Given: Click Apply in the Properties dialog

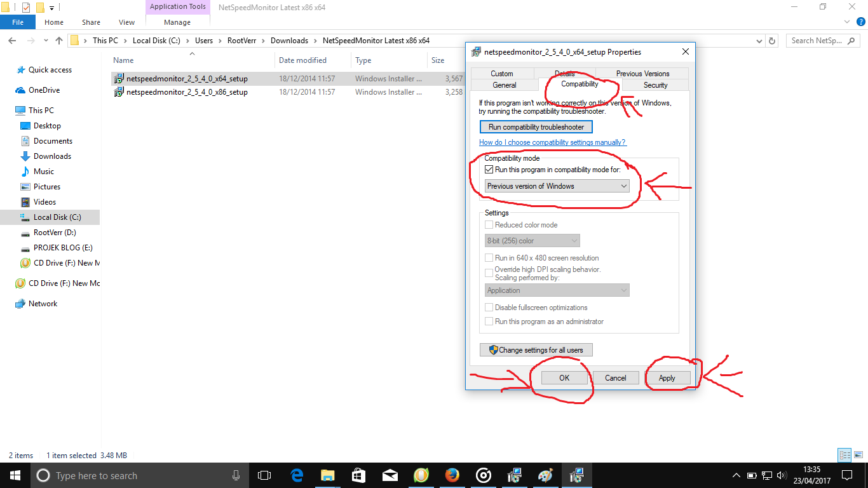Looking at the screenshot, I should click(667, 378).
